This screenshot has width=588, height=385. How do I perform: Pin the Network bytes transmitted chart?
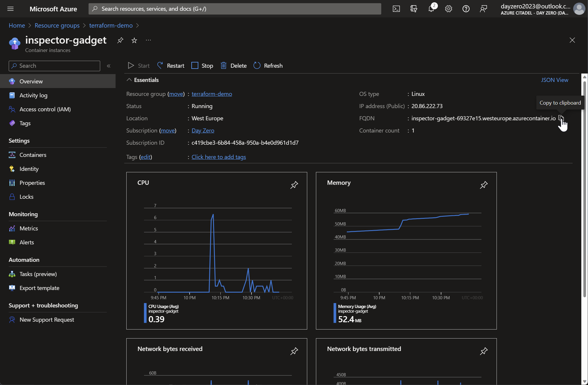coord(484,351)
